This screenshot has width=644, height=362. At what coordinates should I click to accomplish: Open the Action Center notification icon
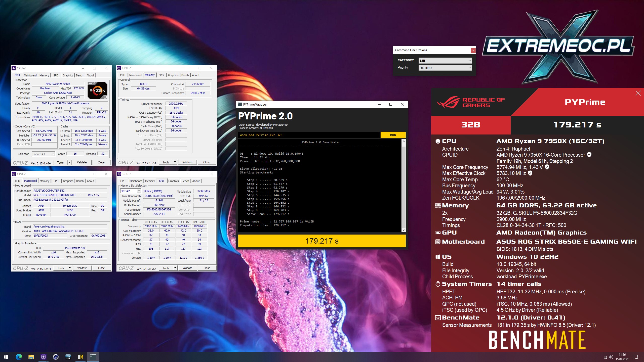coord(636,357)
